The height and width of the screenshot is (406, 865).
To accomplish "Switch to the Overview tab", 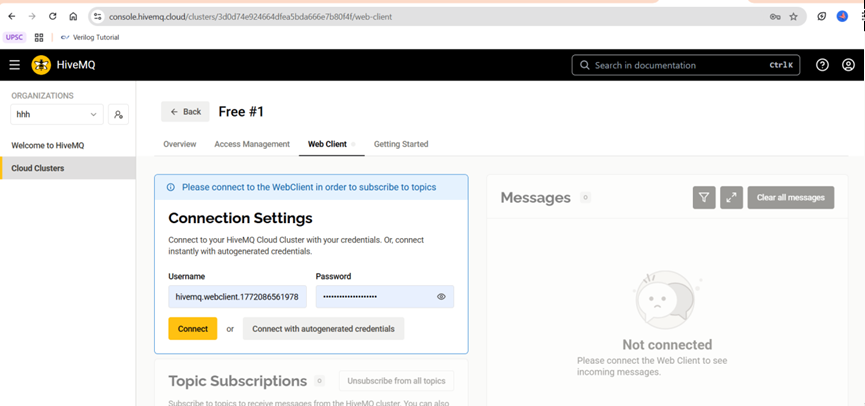I will [180, 144].
